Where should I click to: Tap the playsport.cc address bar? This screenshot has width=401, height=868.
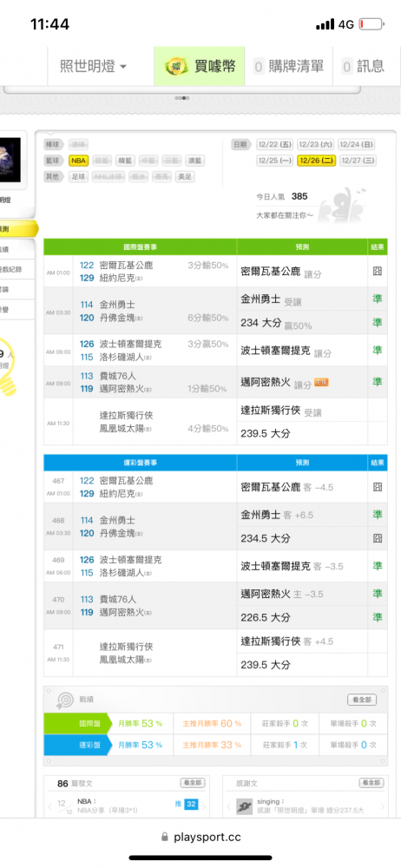coord(200,837)
